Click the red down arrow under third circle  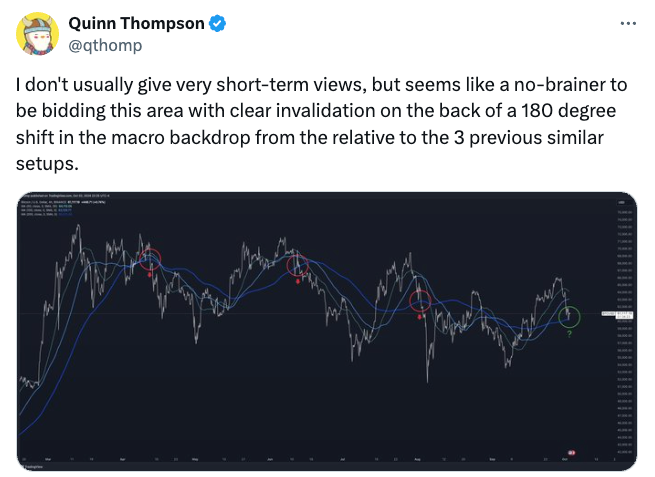(420, 317)
